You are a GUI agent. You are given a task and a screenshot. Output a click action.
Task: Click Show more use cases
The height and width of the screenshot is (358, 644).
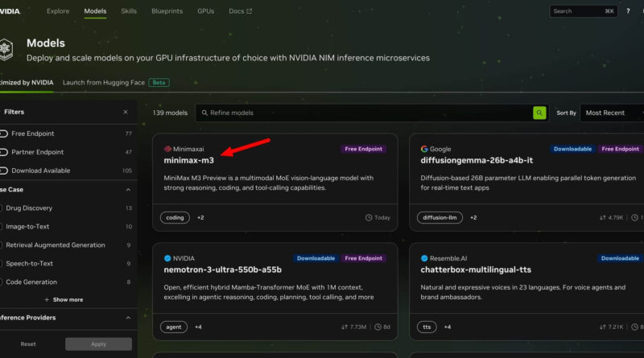point(64,300)
